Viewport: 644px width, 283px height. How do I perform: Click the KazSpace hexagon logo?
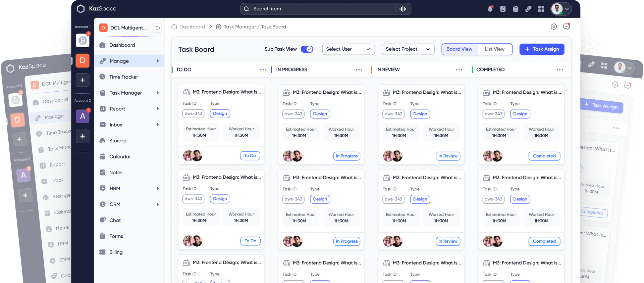(x=80, y=9)
